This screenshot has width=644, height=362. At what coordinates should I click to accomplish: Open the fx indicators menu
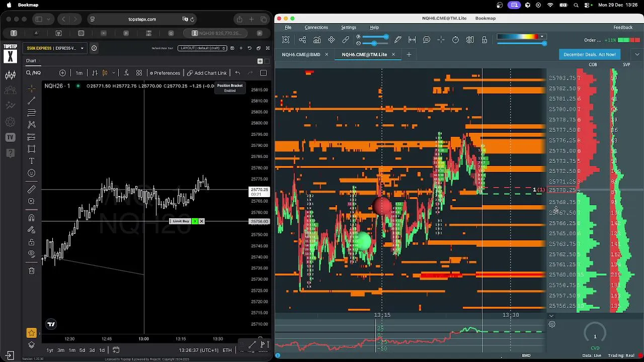click(126, 73)
